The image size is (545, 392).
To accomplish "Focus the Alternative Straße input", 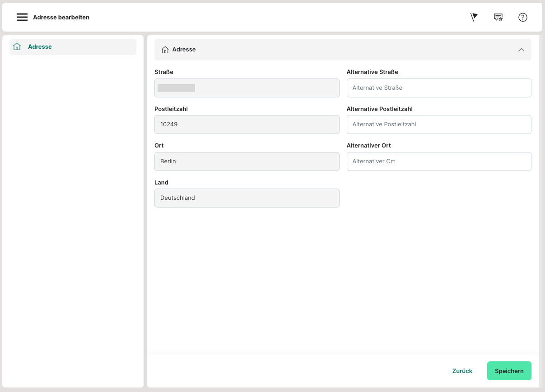I will click(438, 88).
